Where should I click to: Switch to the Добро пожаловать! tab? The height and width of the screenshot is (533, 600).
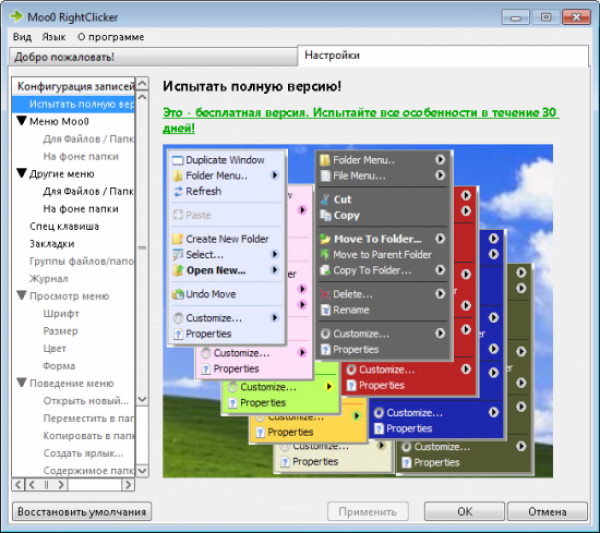point(153,57)
